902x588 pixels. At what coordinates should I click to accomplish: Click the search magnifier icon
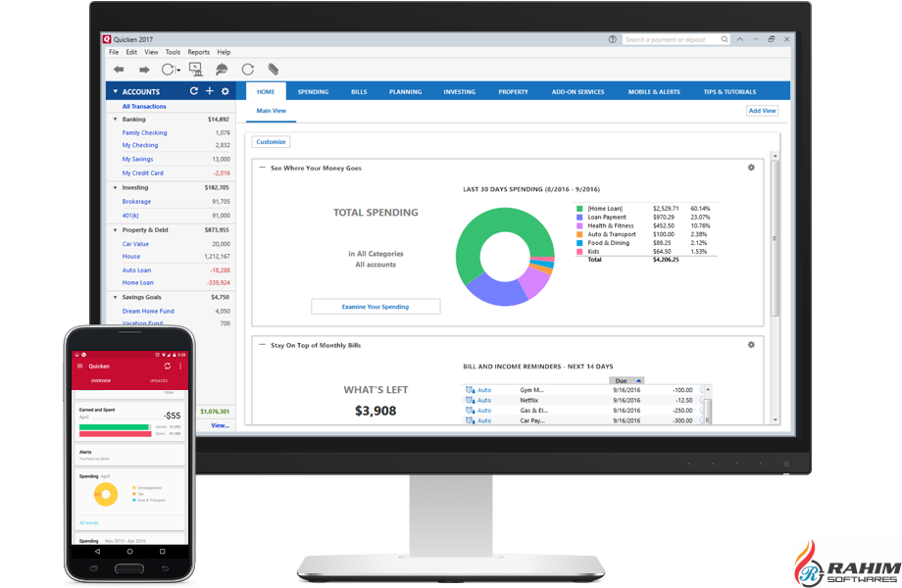[725, 39]
